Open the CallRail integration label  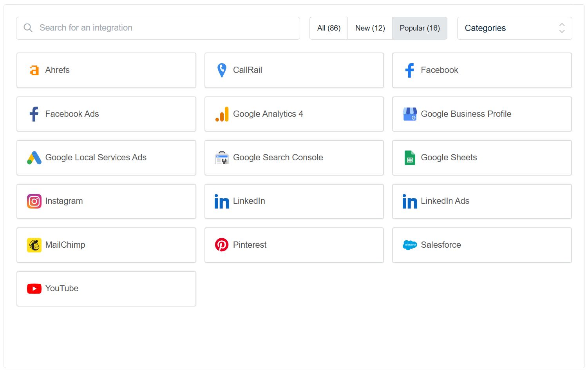(x=248, y=70)
